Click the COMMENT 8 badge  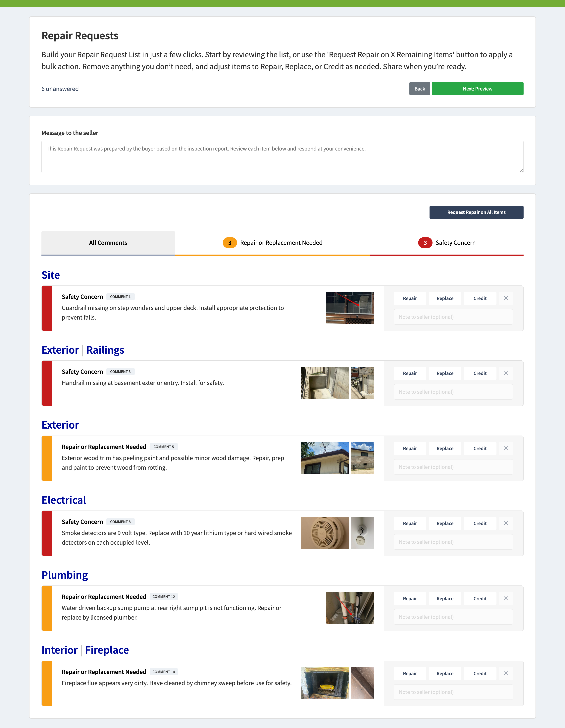[x=120, y=522]
